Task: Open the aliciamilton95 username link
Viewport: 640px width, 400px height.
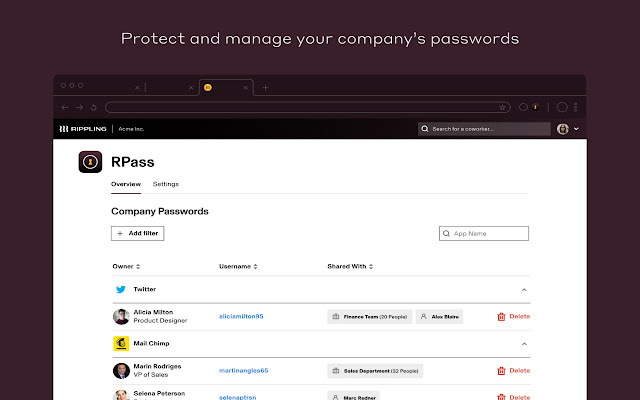Action: coord(241,316)
